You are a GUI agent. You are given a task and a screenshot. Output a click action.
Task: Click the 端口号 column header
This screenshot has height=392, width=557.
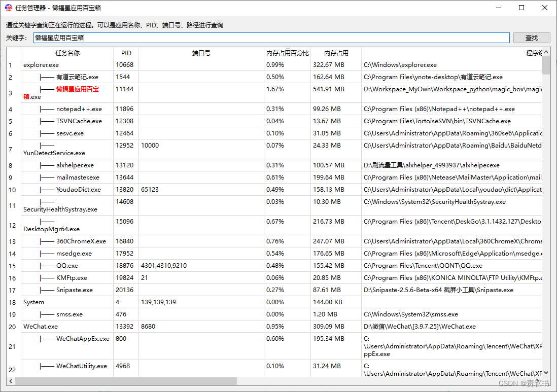coord(201,53)
